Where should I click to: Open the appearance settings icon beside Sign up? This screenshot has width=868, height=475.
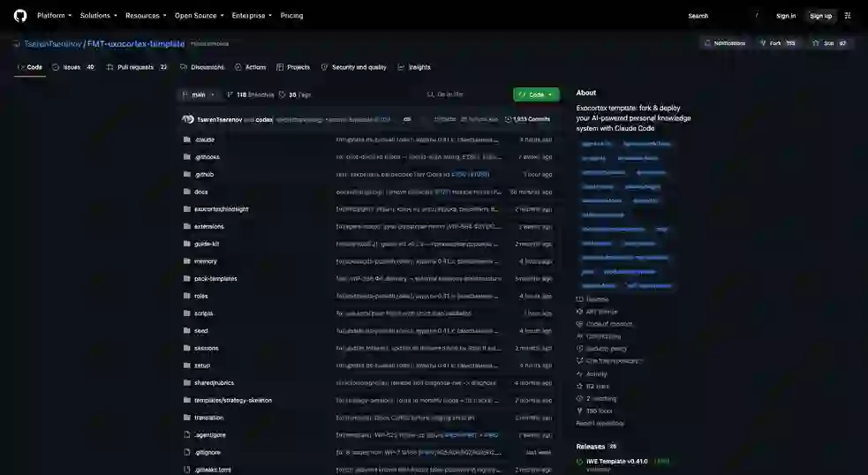point(848,16)
